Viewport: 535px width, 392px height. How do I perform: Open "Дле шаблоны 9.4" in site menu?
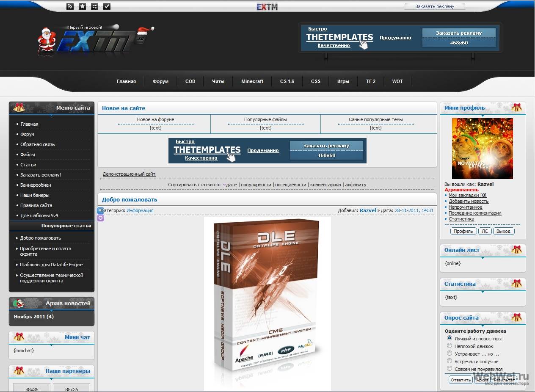point(39,215)
